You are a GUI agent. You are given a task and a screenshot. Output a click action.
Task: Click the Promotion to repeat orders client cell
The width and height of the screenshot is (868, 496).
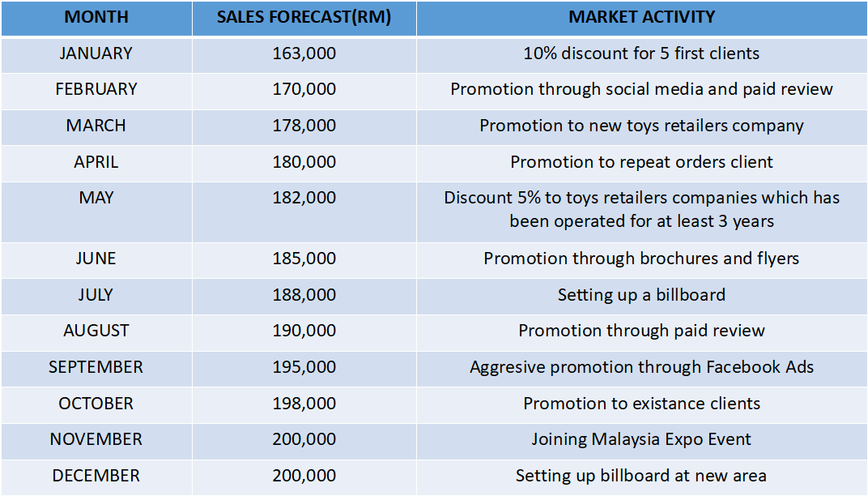click(641, 162)
